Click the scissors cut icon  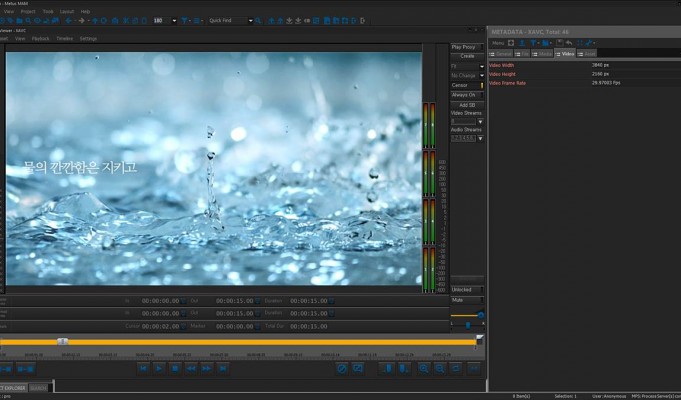coord(126,20)
